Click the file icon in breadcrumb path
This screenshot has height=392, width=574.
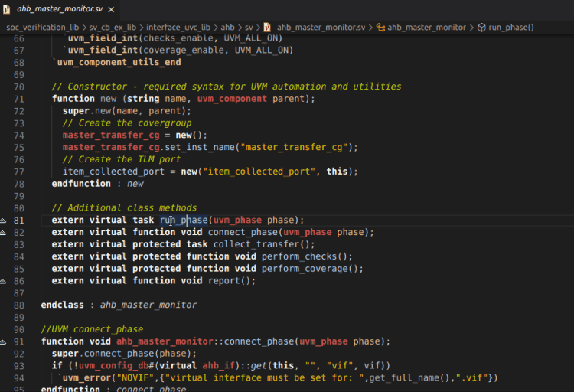click(x=267, y=28)
